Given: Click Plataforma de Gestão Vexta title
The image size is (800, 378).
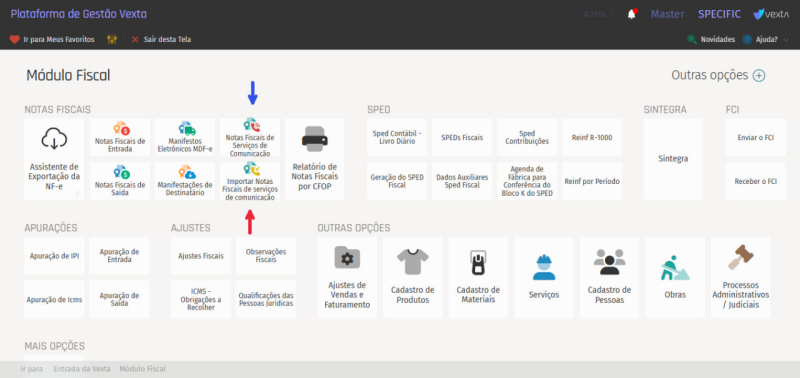Looking at the screenshot, I should [79, 14].
